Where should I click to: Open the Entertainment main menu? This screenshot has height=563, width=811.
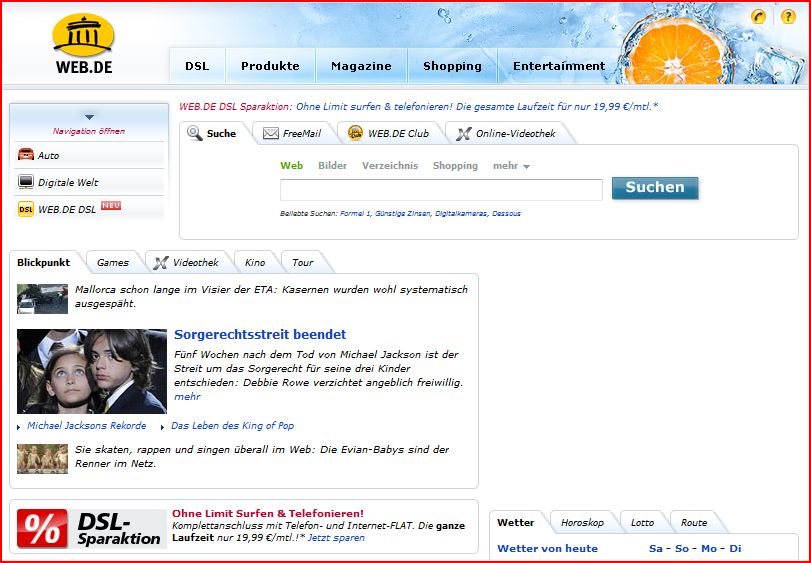(559, 66)
